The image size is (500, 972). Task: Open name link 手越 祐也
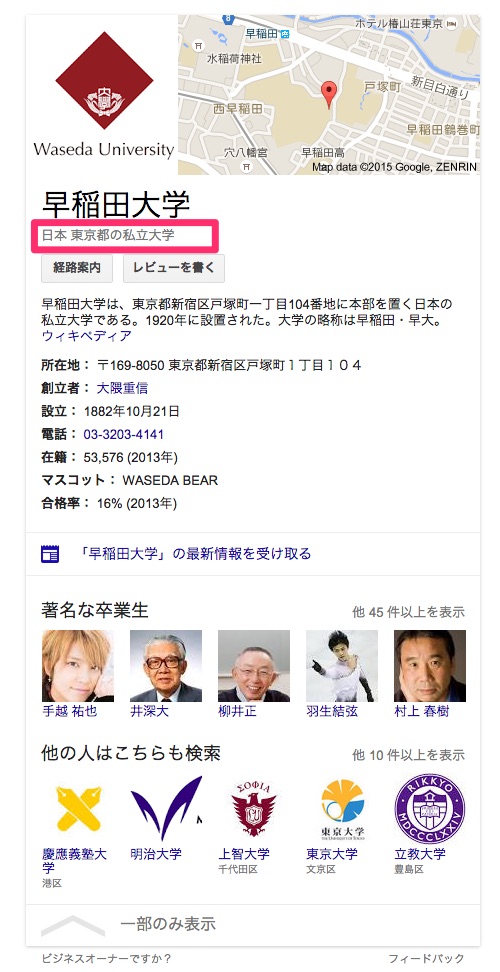(x=69, y=711)
